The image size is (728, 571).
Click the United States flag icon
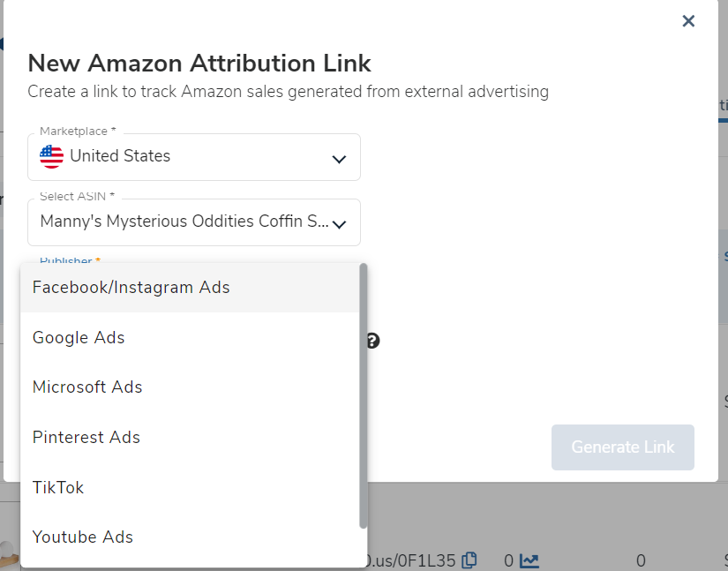52,156
